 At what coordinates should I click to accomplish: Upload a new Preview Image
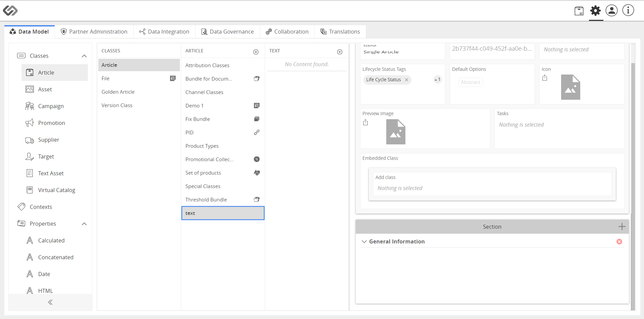365,123
